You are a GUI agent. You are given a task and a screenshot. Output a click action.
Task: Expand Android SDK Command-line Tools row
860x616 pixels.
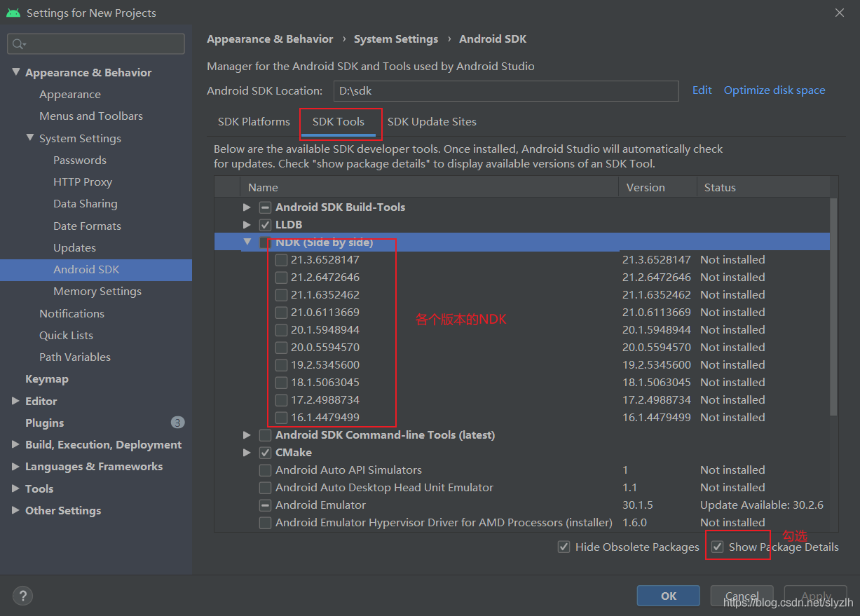tap(247, 435)
